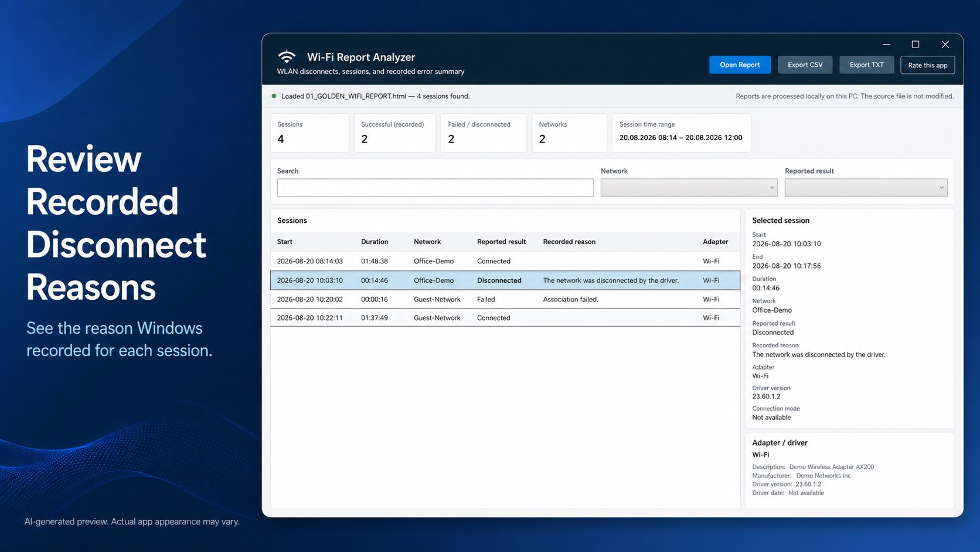Screen dimensions: 980x552
Task: Click the Network column header in table
Action: (427, 242)
